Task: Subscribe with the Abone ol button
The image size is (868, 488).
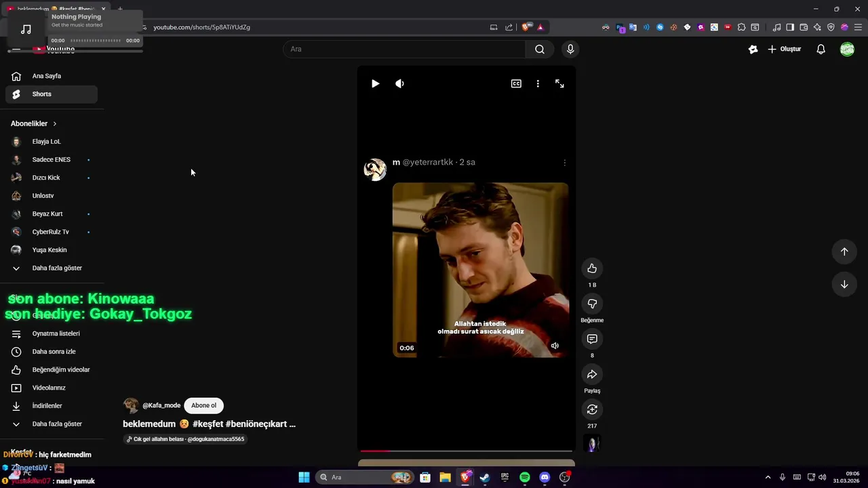Action: tap(203, 405)
